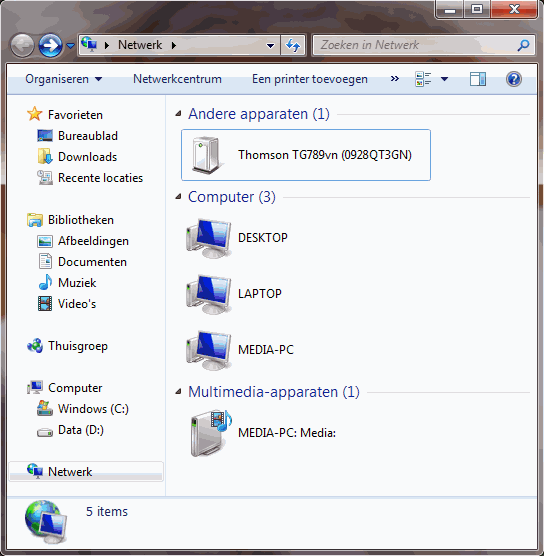
Task: Open Netwerkcentrum from the toolbar
Action: [x=177, y=79]
